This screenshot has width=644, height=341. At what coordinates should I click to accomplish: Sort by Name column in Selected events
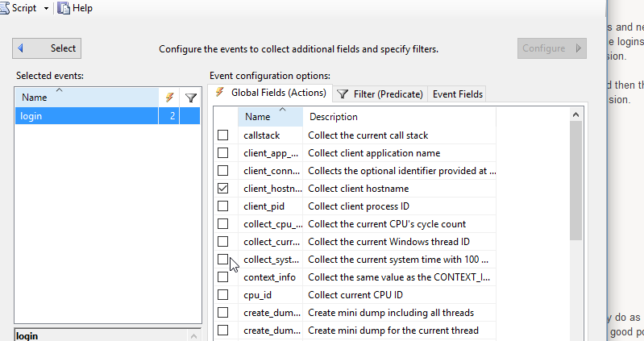point(86,98)
